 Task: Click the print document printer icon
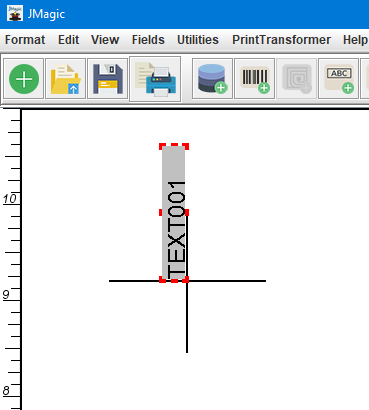coord(155,79)
